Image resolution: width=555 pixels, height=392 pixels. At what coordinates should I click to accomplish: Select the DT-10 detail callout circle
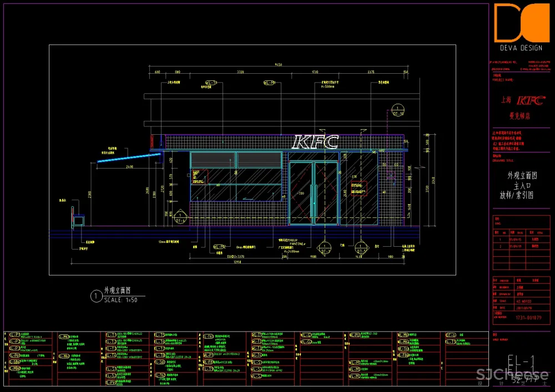[x=398, y=109]
